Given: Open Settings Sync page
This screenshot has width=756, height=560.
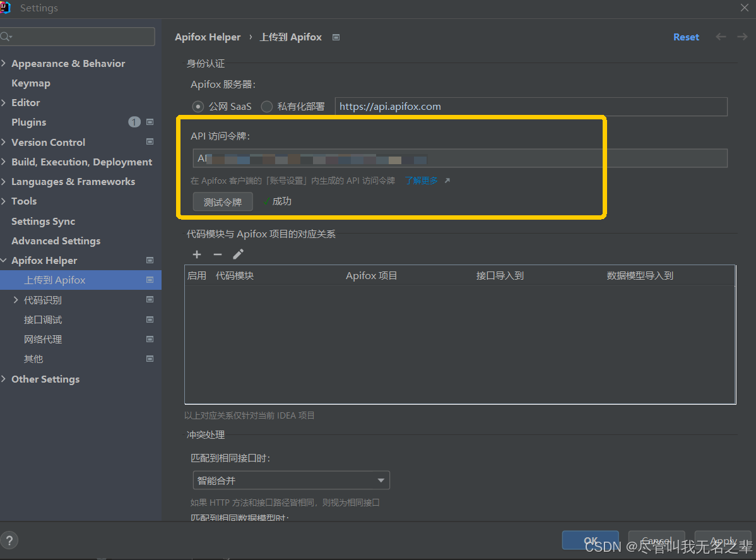Looking at the screenshot, I should coord(44,221).
